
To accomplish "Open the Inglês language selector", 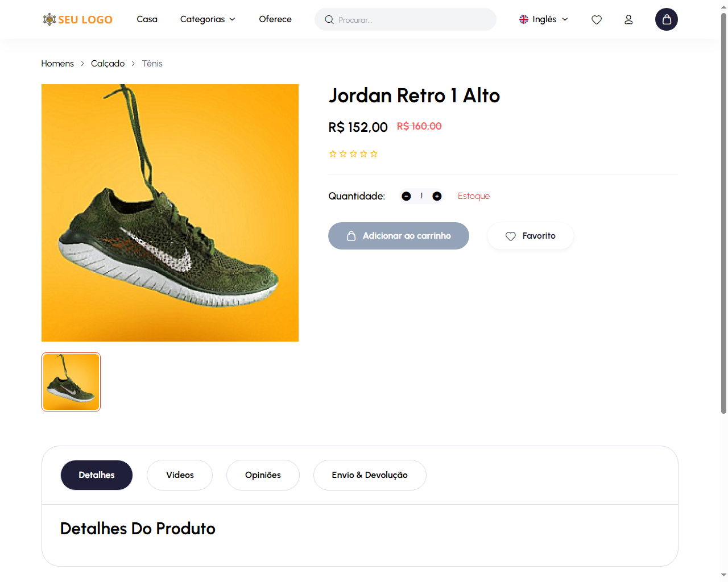I will tap(543, 19).
